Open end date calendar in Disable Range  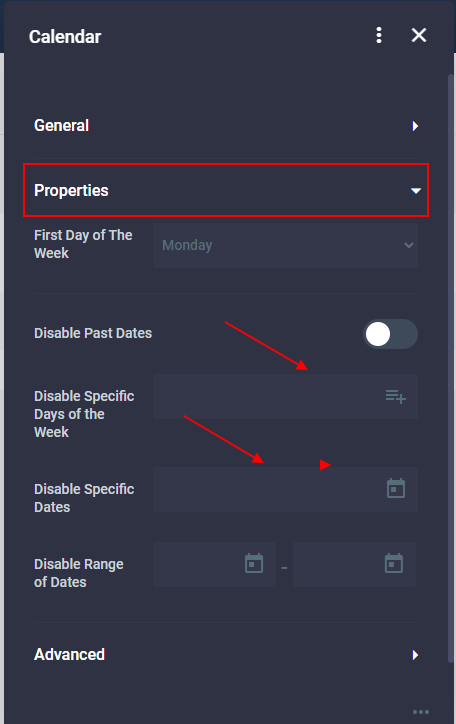click(x=394, y=563)
